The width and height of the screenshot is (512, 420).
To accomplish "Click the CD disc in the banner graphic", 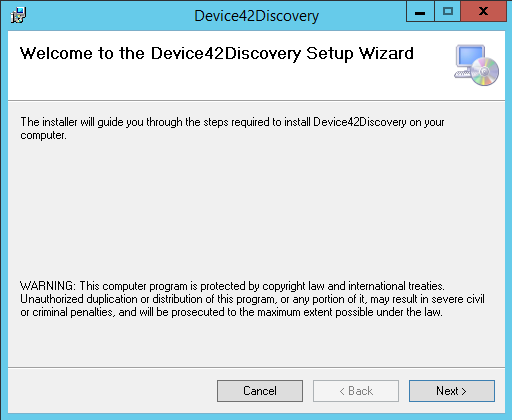I will pos(485,71).
